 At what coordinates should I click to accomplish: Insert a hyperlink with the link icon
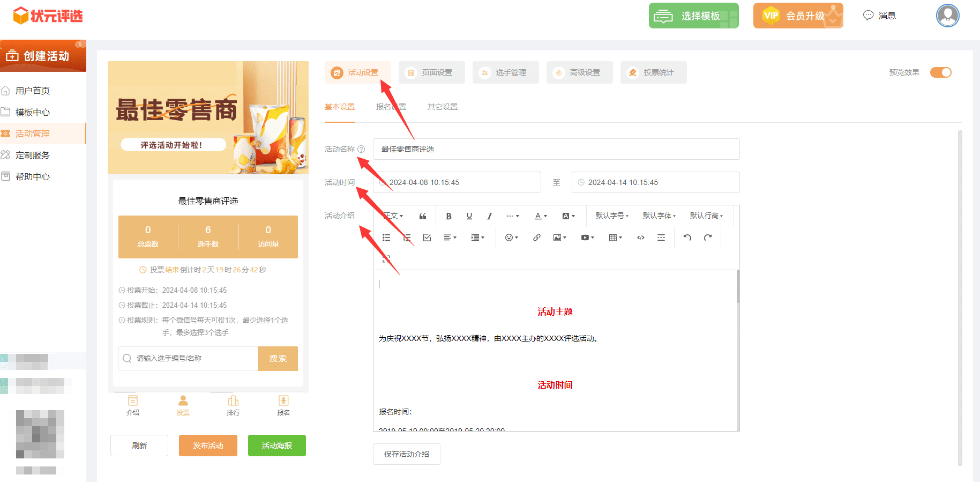pos(536,238)
